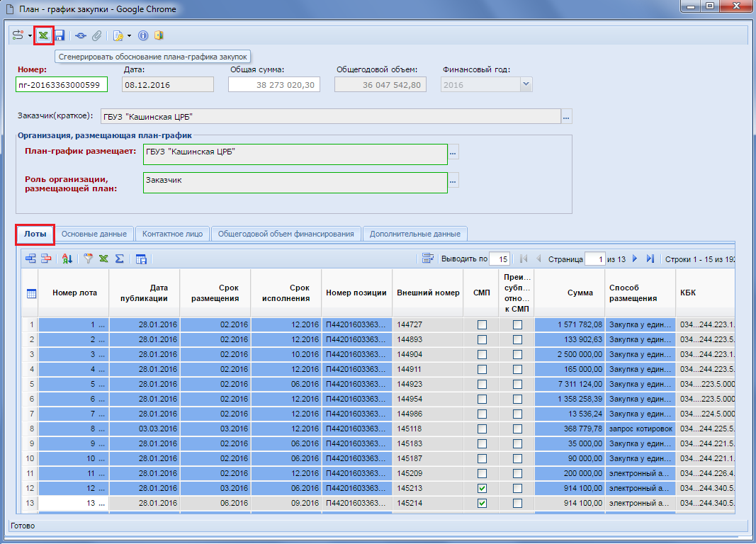Click the add row icon in lots toolbar

[x=30, y=259]
